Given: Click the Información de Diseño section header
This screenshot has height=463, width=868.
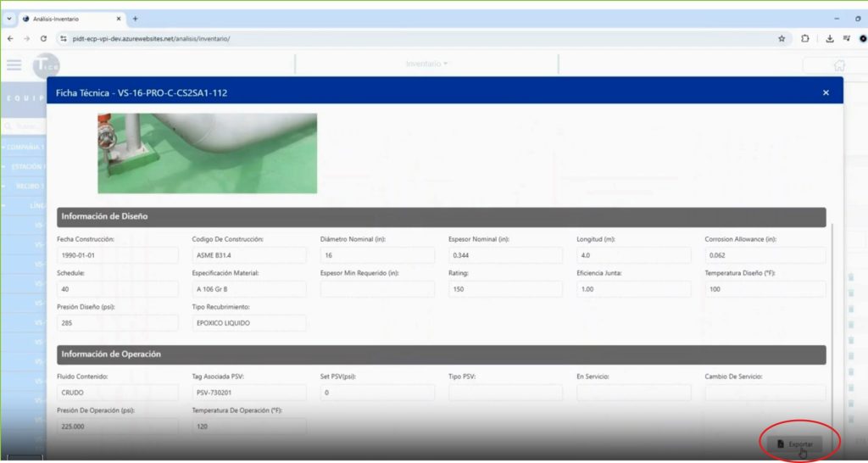Looking at the screenshot, I should coord(441,216).
